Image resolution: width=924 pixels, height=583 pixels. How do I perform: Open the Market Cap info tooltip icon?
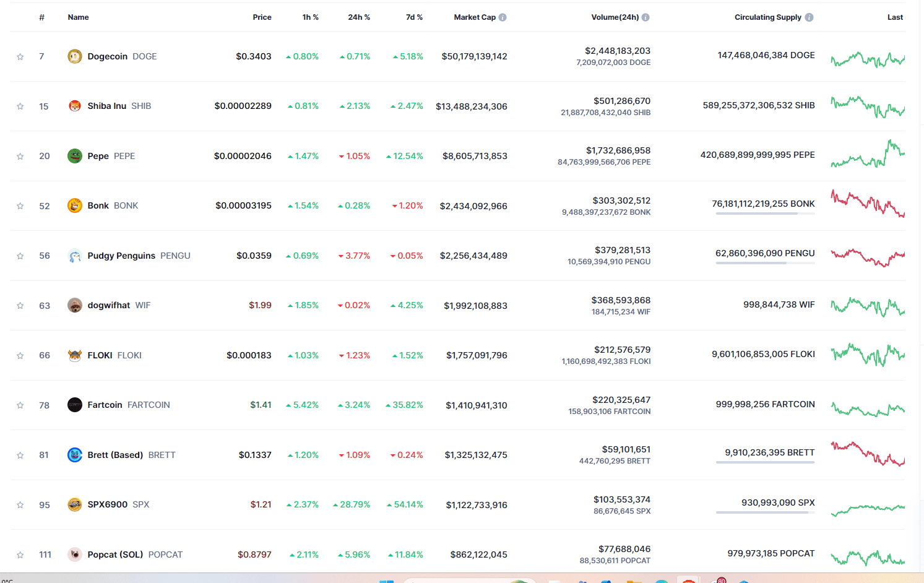point(503,17)
